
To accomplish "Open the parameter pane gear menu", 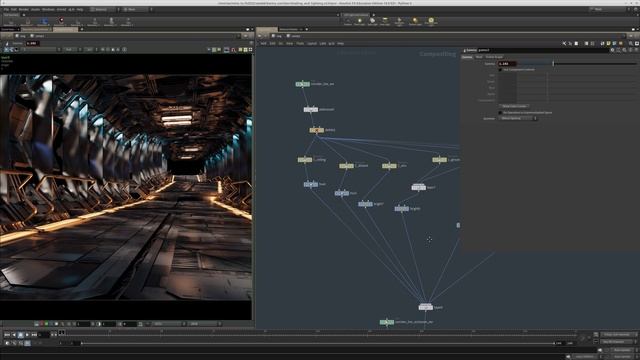I will point(612,50).
